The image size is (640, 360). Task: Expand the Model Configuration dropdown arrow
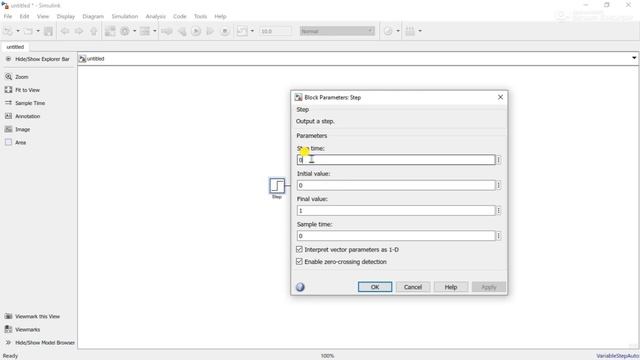[135, 31]
